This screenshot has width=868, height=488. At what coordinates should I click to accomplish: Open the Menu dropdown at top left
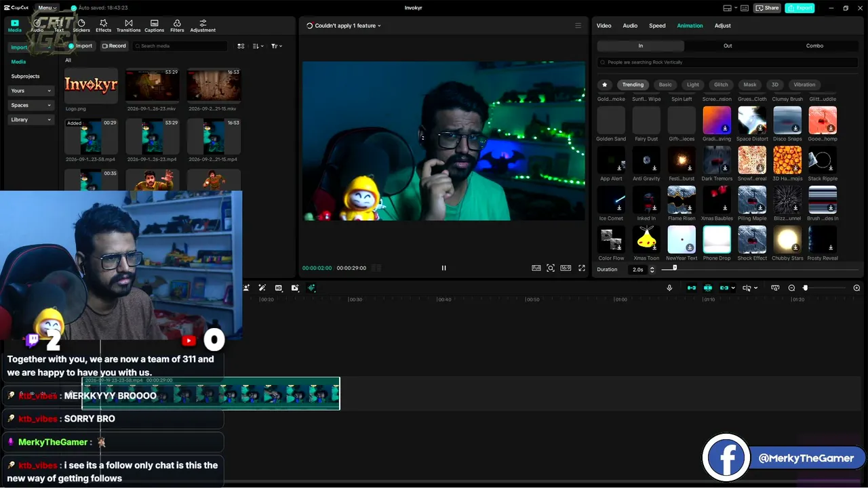click(47, 7)
